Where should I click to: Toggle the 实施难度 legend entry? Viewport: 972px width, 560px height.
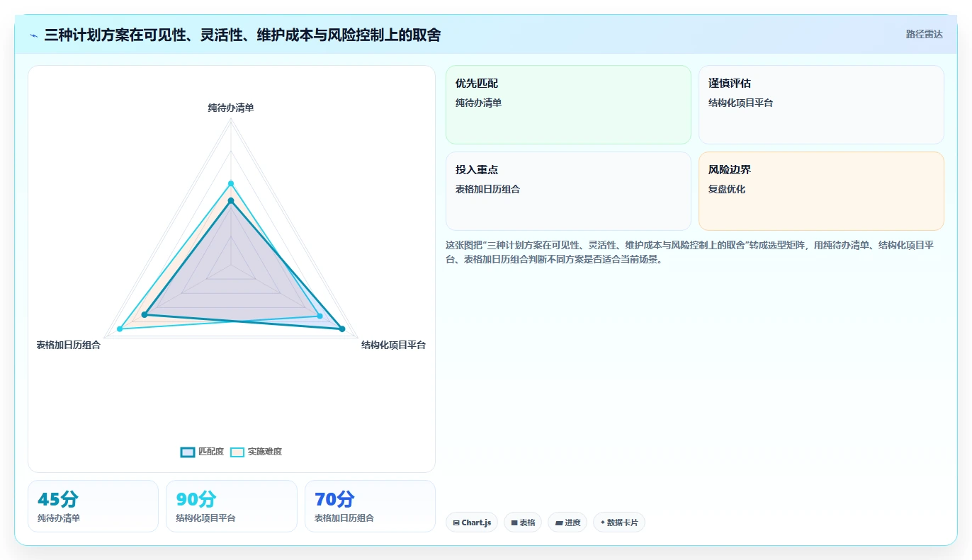tap(256, 452)
